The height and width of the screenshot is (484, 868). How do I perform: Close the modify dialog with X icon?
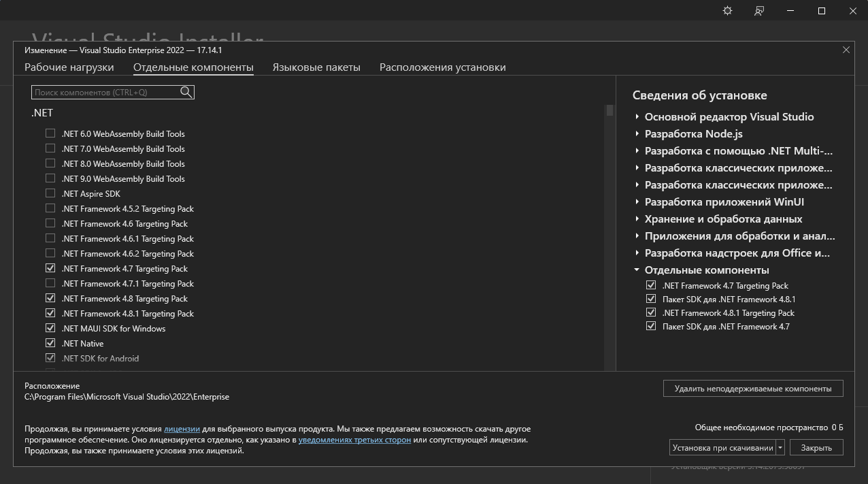coord(846,50)
